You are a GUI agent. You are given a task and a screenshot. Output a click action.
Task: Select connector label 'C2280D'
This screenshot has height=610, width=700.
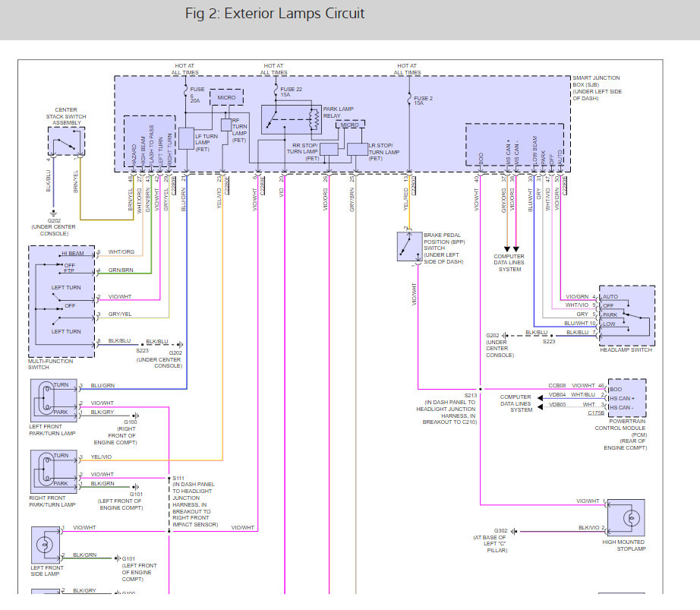tap(413, 185)
